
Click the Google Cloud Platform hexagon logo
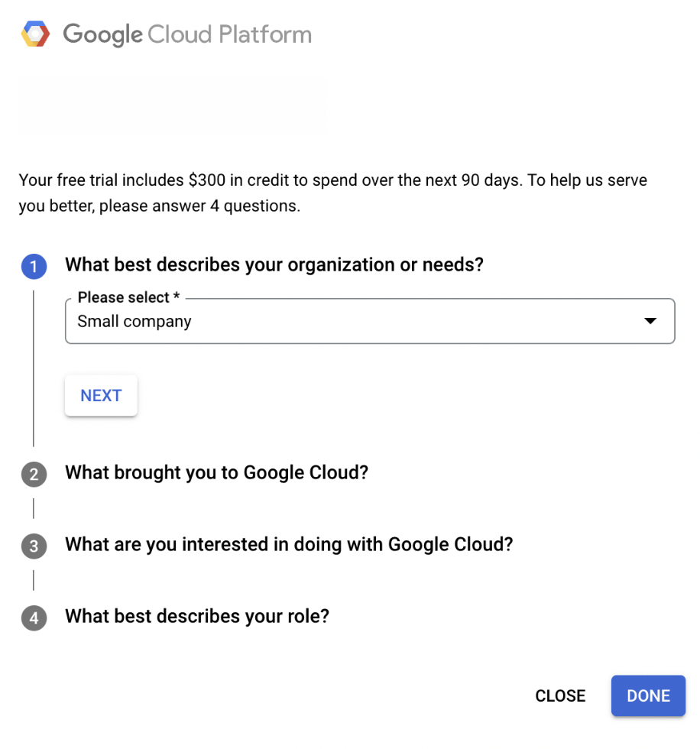pos(35,34)
